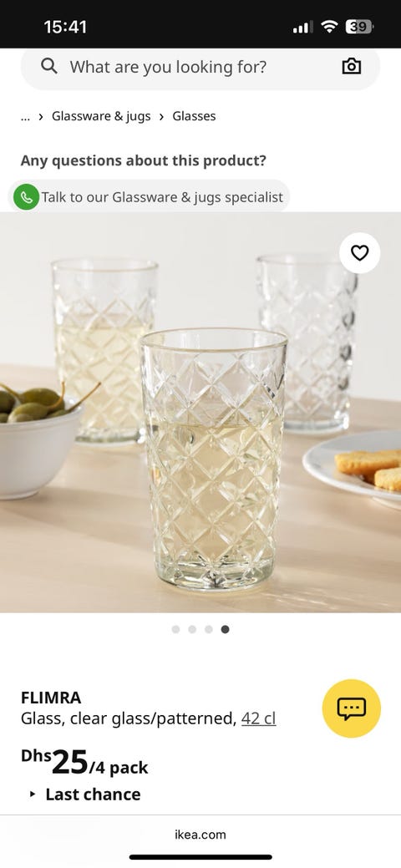401x868 pixels.
Task: Tap the ikea.com address bar
Action: [x=200, y=835]
